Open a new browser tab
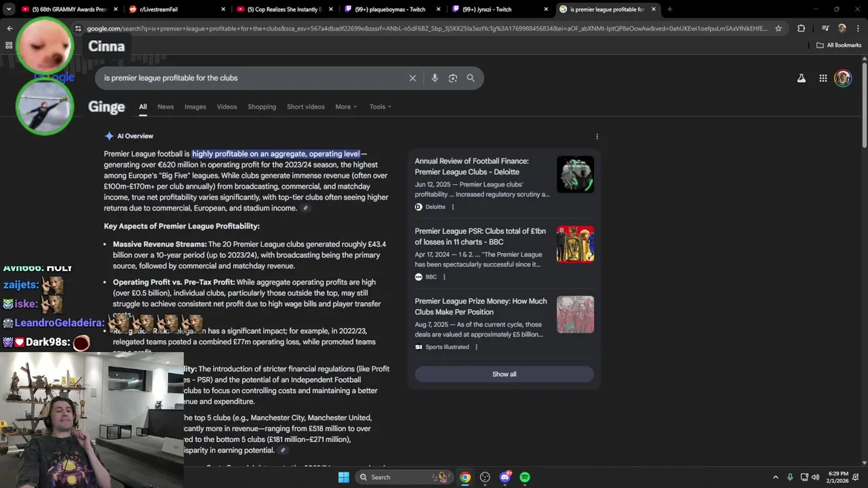Viewport: 868px width, 488px height. coord(669,9)
